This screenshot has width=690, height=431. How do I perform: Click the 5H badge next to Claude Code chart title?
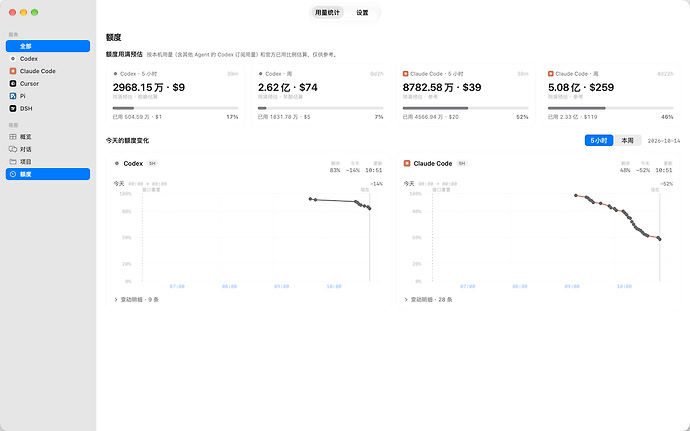click(x=462, y=163)
